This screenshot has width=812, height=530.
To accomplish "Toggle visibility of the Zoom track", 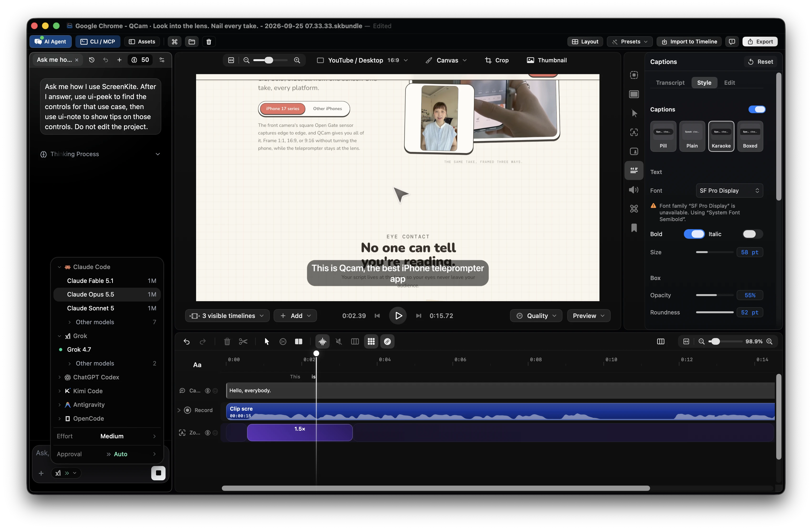I will pyautogui.click(x=208, y=433).
